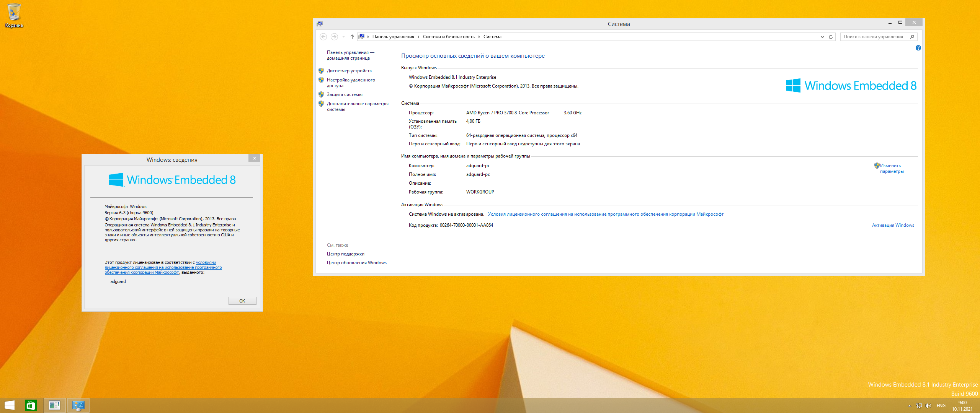Viewport: 980px width, 413px height.
Task: Expand chevron after Панель управления breadcrumb
Action: [418, 37]
